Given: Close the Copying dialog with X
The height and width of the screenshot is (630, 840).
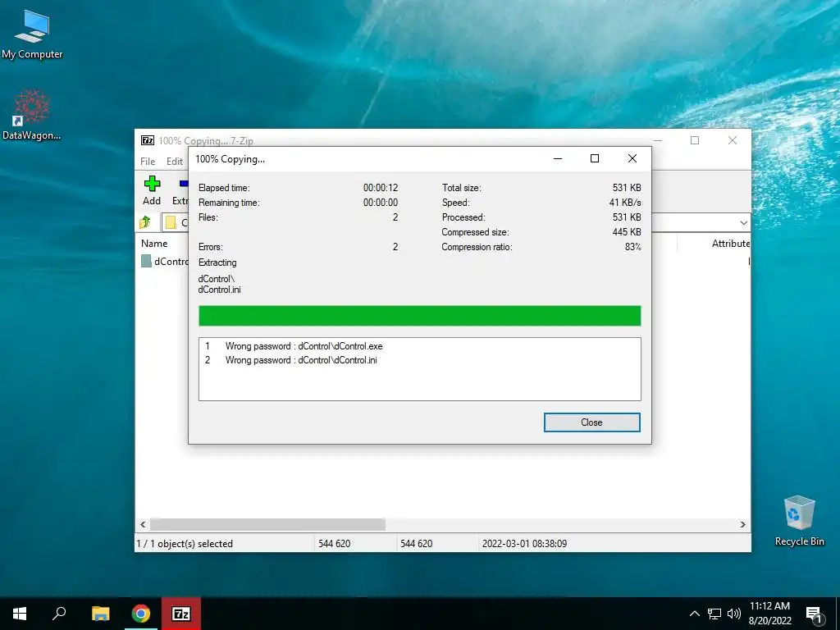Looking at the screenshot, I should point(632,158).
